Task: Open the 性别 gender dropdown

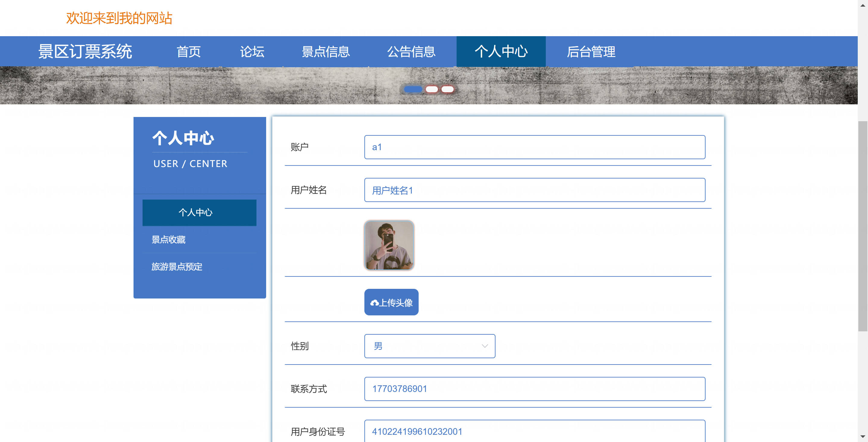Action: pyautogui.click(x=429, y=346)
